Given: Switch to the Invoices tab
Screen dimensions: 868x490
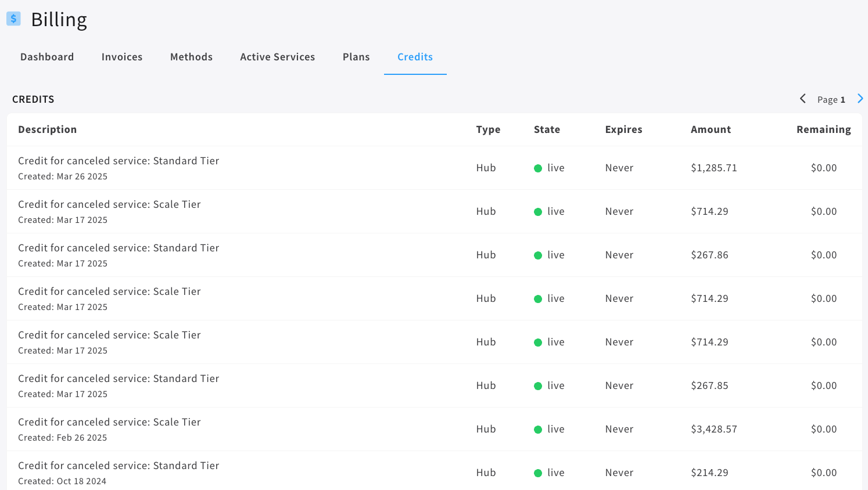Looking at the screenshot, I should pos(122,56).
